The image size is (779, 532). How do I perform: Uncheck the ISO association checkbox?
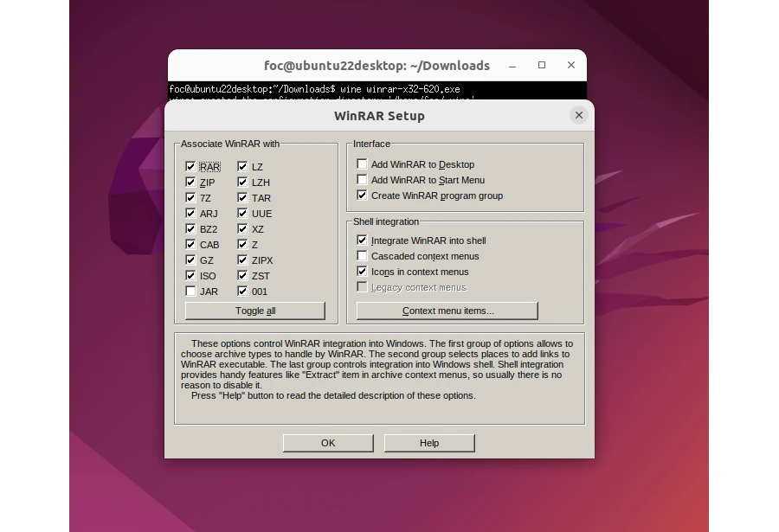click(x=190, y=276)
